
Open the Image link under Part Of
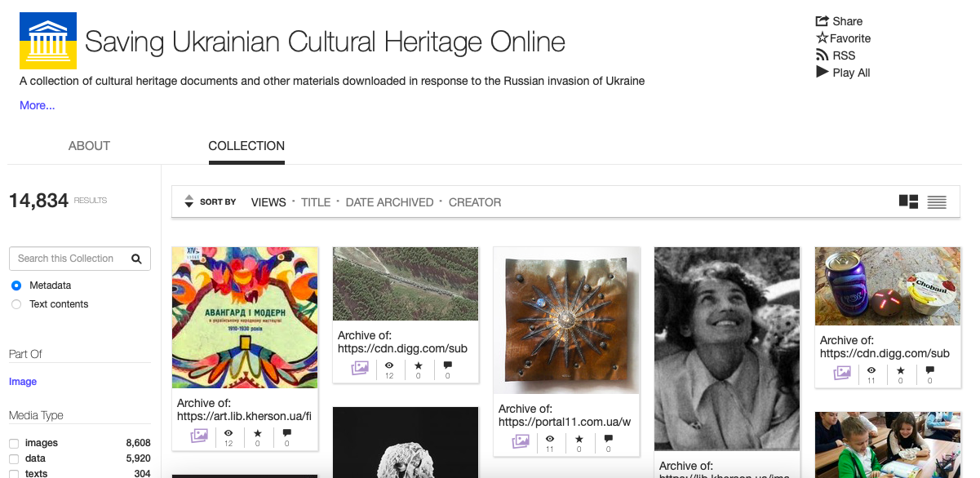(x=23, y=382)
